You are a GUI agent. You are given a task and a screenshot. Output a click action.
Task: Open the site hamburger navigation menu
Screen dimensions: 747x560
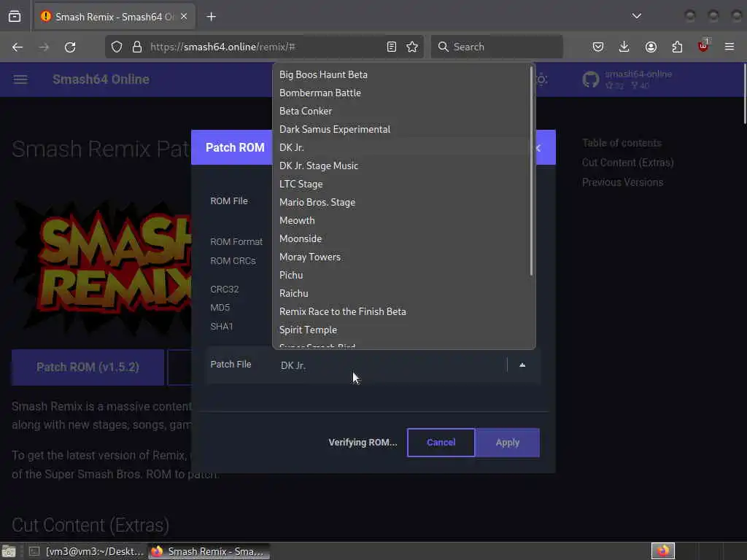pyautogui.click(x=20, y=79)
